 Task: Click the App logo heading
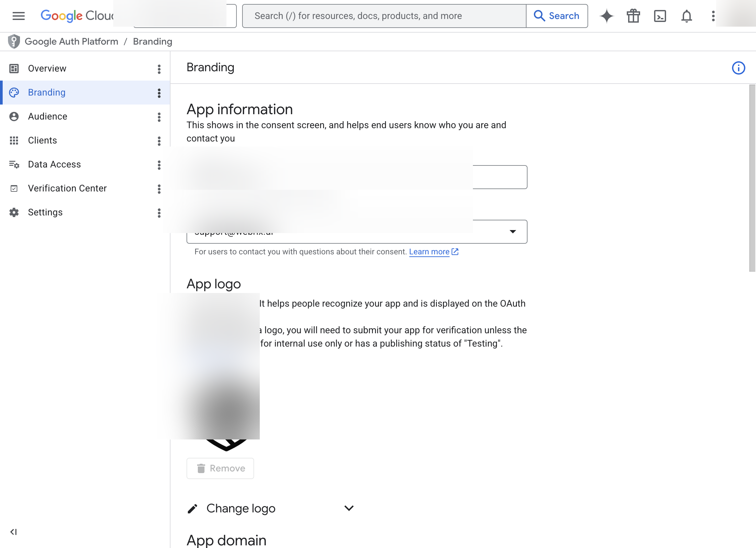[x=213, y=284]
